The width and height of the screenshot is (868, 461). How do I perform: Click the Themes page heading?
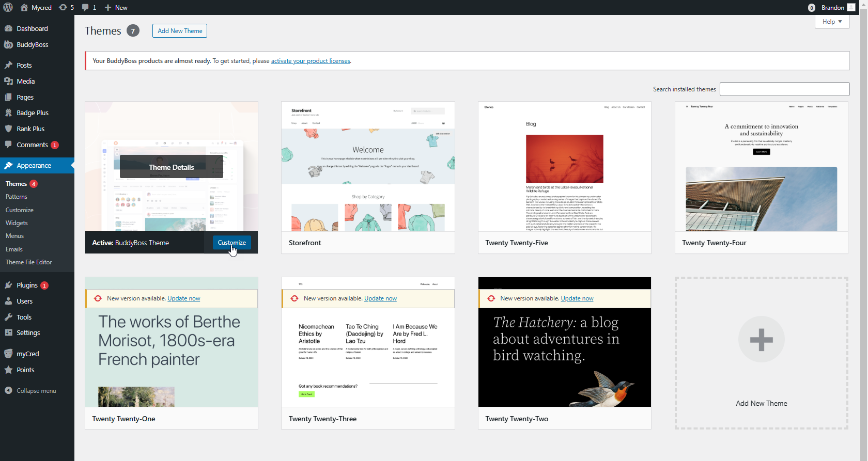tap(103, 31)
